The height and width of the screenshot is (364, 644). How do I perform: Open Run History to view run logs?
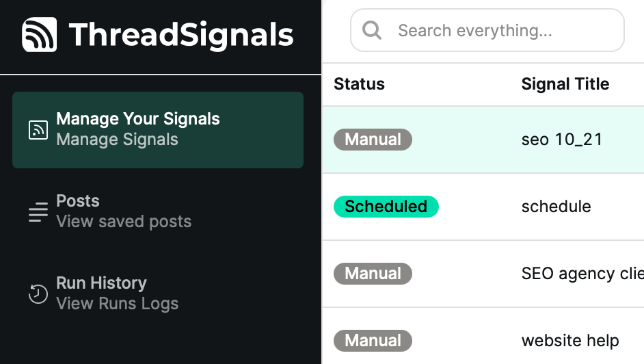[117, 294]
